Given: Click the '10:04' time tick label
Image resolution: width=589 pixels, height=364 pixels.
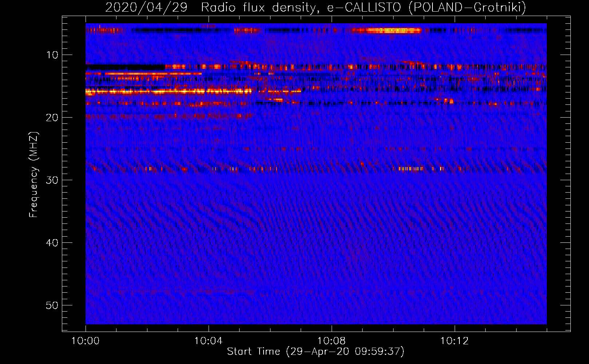Looking at the screenshot, I should coord(208,341).
